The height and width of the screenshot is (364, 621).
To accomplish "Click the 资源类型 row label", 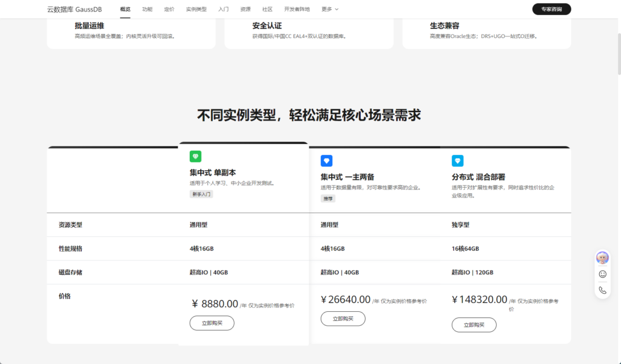I will (x=70, y=225).
